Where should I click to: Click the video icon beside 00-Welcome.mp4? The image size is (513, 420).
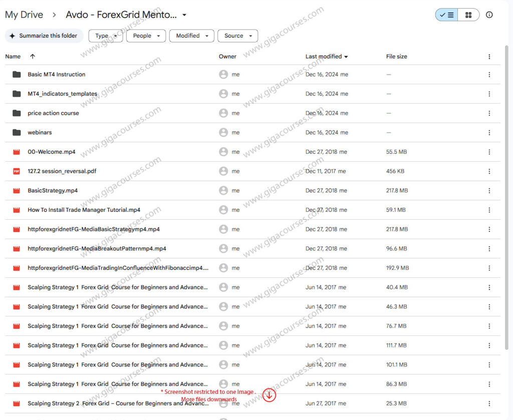[x=17, y=152]
